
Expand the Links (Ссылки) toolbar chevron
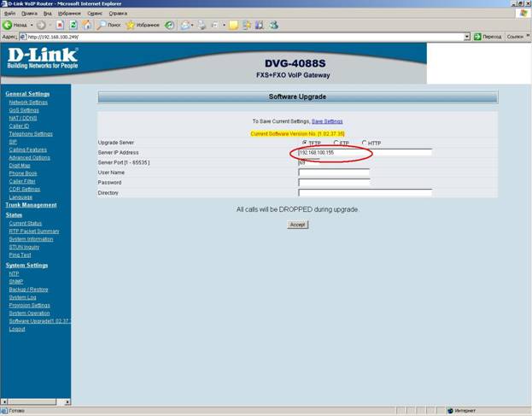click(528, 36)
